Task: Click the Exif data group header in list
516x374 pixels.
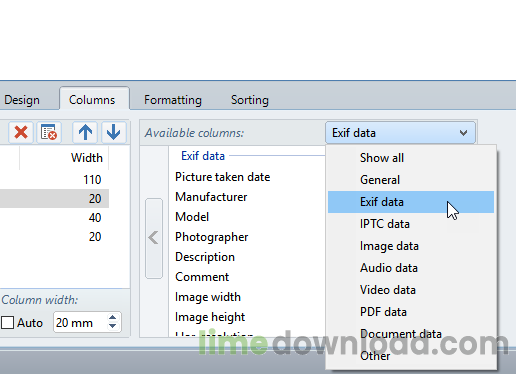Action: [x=203, y=156]
